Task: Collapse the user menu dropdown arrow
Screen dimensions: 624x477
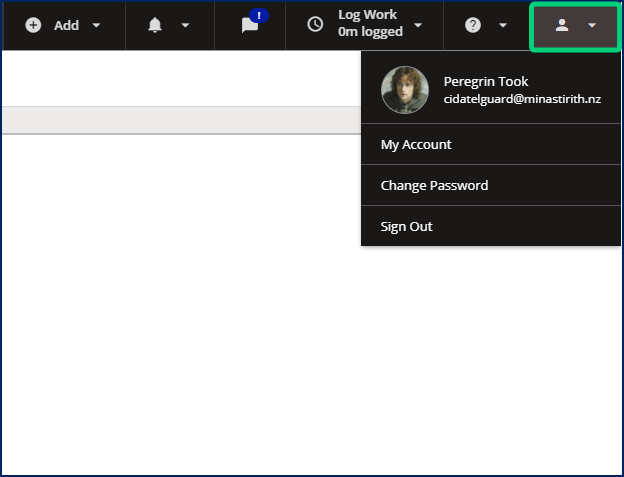Action: tap(592, 25)
